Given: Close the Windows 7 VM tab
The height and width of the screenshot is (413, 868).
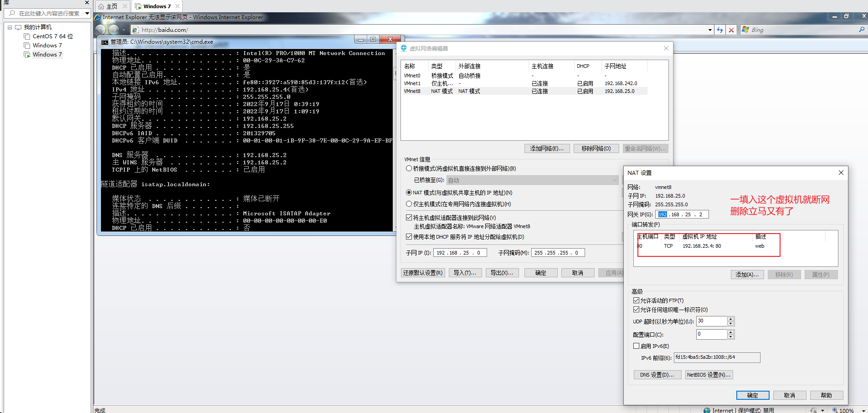Looking at the screenshot, I should tap(177, 6).
